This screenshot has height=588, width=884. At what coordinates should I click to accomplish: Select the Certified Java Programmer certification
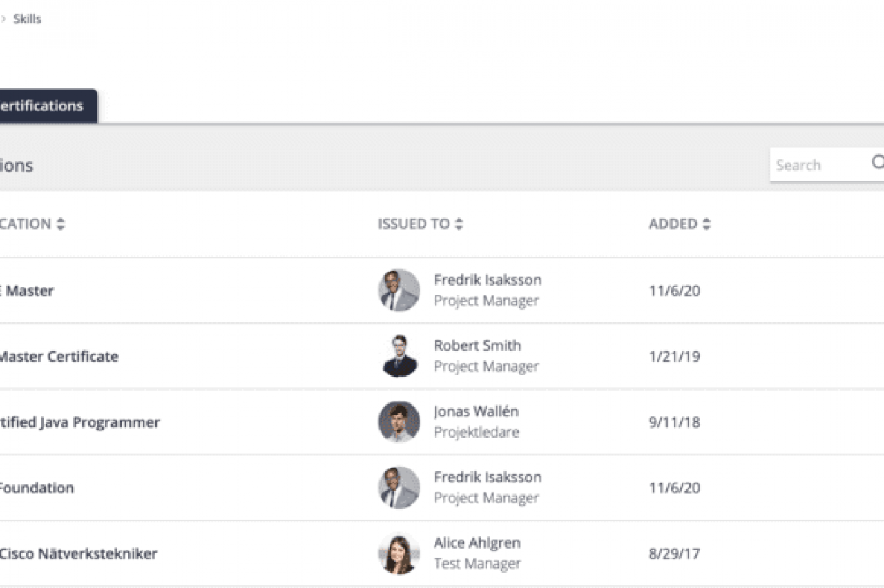click(79, 422)
